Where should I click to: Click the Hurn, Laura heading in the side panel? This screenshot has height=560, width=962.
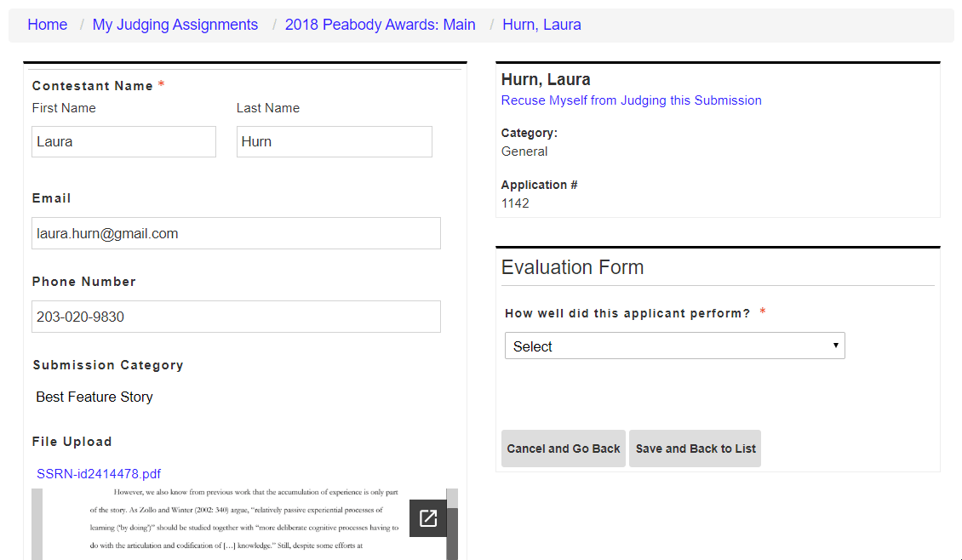546,80
